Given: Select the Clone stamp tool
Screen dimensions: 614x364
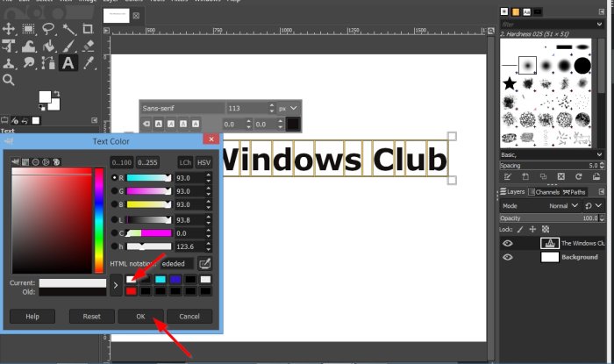Looking at the screenshot, I should tap(8, 63).
